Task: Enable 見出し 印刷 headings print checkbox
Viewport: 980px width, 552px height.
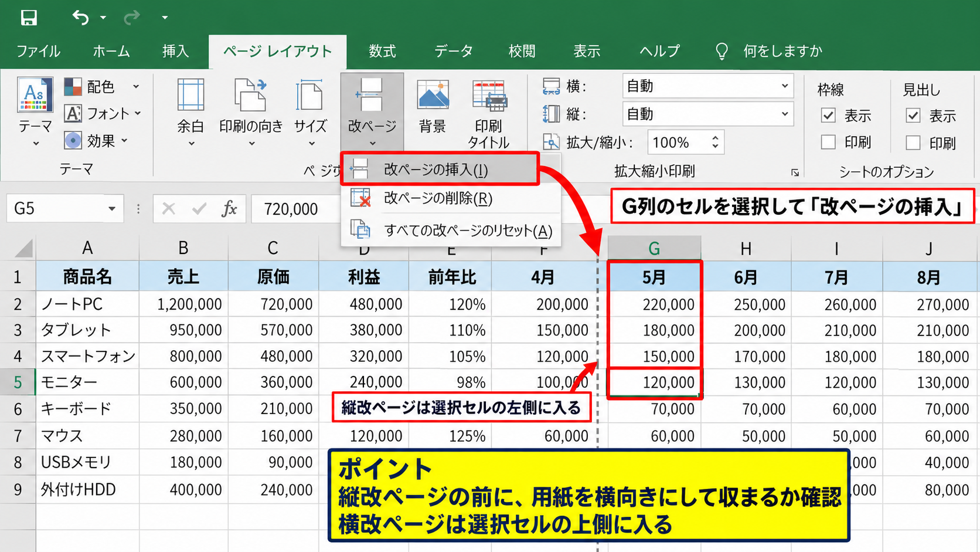Action: [913, 143]
